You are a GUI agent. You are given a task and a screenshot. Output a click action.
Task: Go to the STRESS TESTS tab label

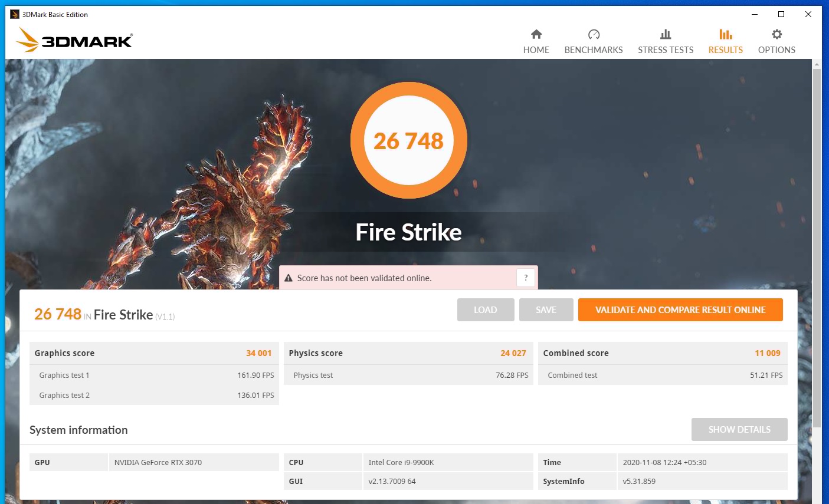coord(666,50)
